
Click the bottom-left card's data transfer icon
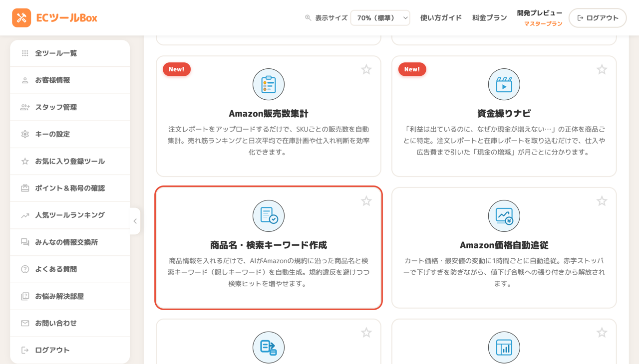click(269, 348)
